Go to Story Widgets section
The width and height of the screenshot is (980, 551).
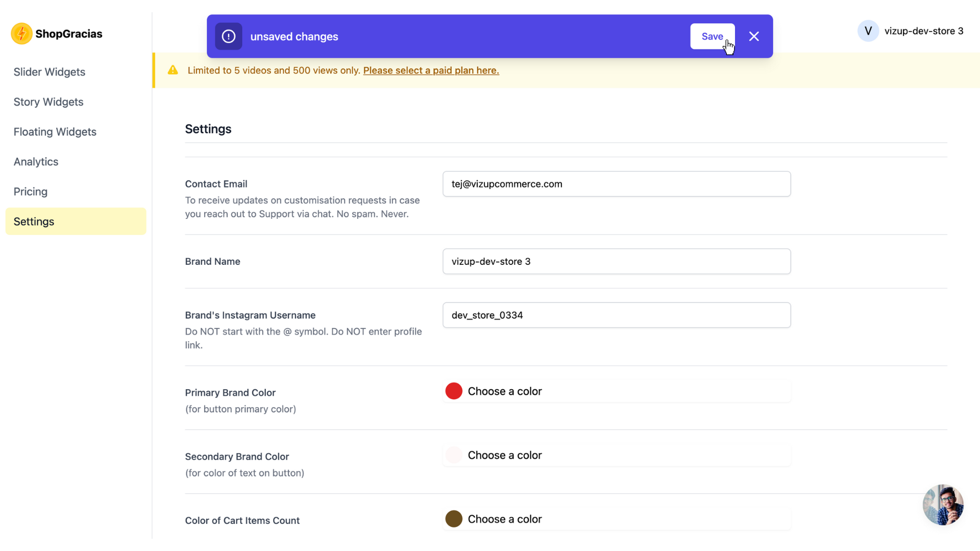pos(48,102)
